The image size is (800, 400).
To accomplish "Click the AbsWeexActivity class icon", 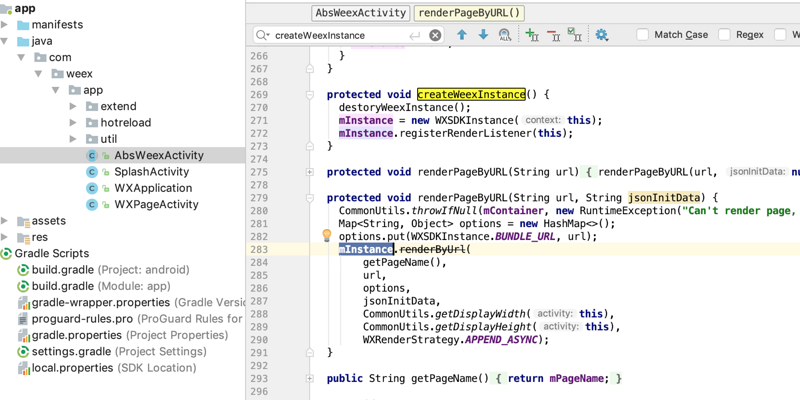I will [x=92, y=156].
